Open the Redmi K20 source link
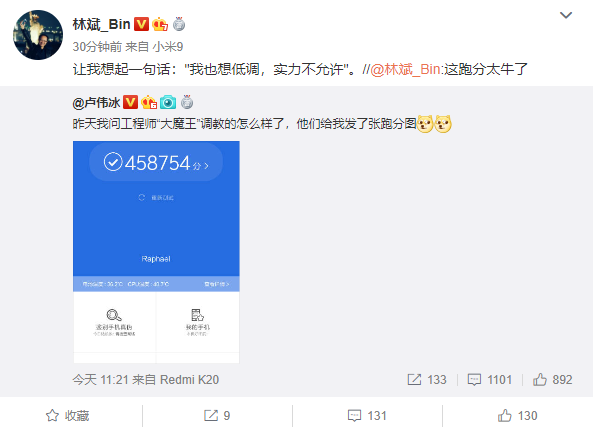593x431 pixels. pos(189,380)
